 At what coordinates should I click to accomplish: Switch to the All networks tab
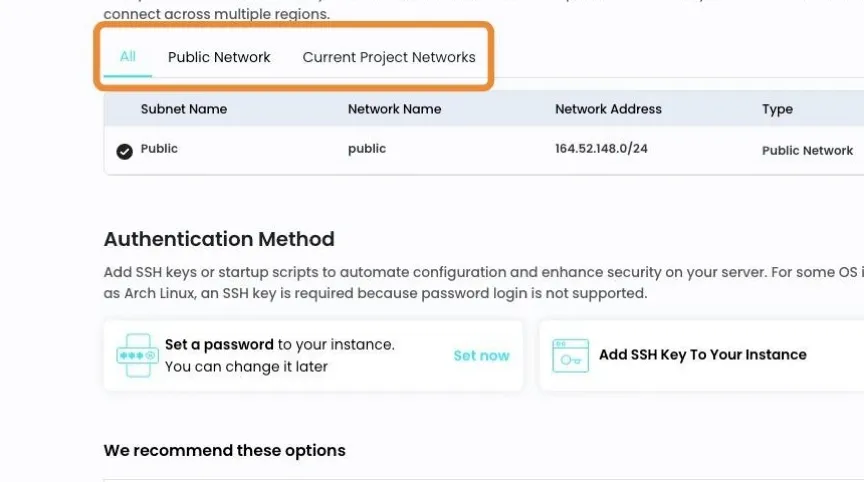pyautogui.click(x=128, y=57)
